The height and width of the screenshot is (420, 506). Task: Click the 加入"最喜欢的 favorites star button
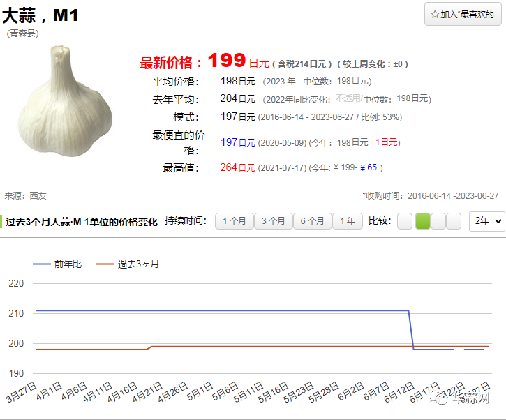point(463,14)
